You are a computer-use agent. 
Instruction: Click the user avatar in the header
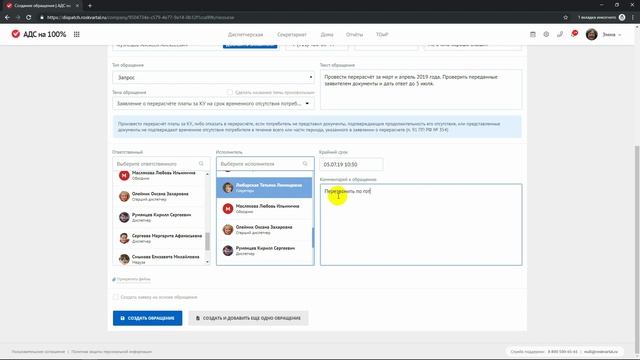pos(591,35)
